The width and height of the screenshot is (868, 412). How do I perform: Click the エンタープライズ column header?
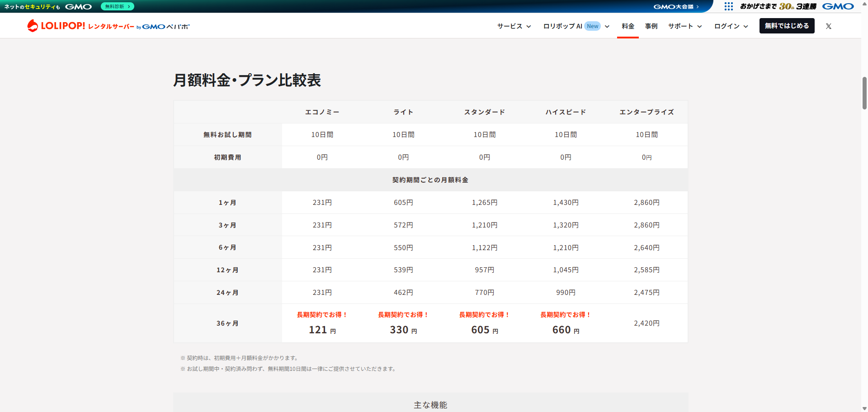click(x=646, y=112)
